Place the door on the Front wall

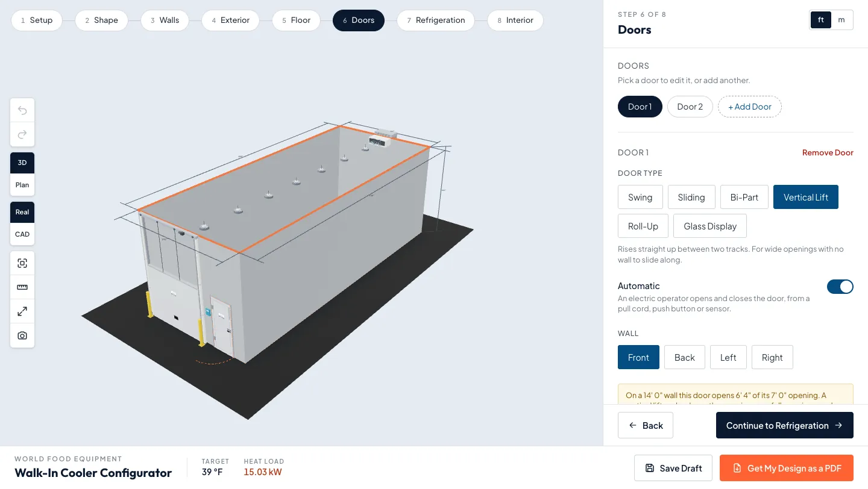pyautogui.click(x=638, y=357)
